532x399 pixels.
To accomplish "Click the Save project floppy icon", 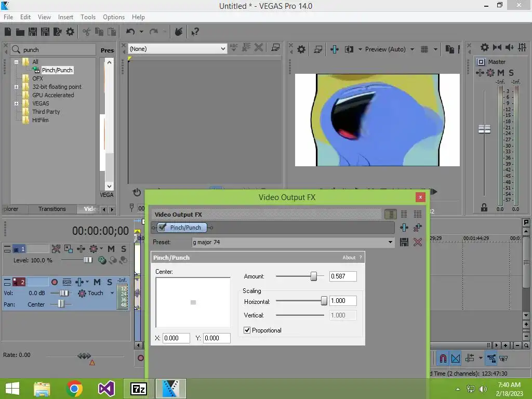I will (x=33, y=32).
